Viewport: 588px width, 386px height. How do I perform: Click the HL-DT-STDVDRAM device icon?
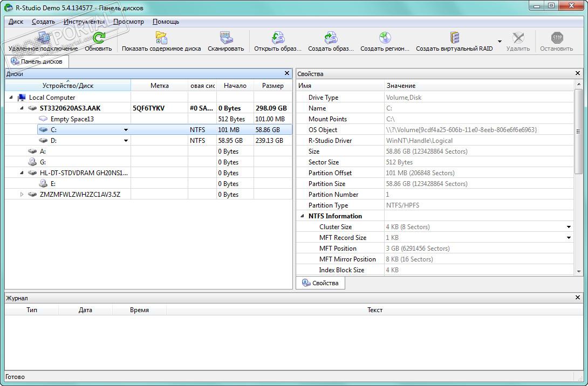[x=32, y=173]
